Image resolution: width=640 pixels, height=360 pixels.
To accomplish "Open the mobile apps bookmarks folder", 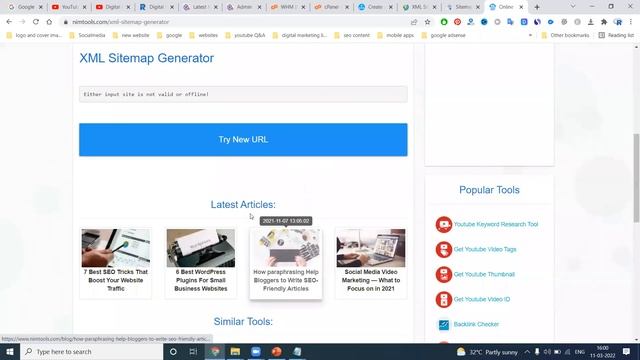I will pos(395,36).
